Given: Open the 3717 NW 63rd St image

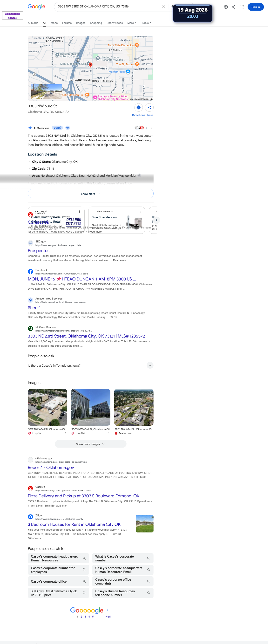Looking at the screenshot, I should pyautogui.click(x=47, y=407).
